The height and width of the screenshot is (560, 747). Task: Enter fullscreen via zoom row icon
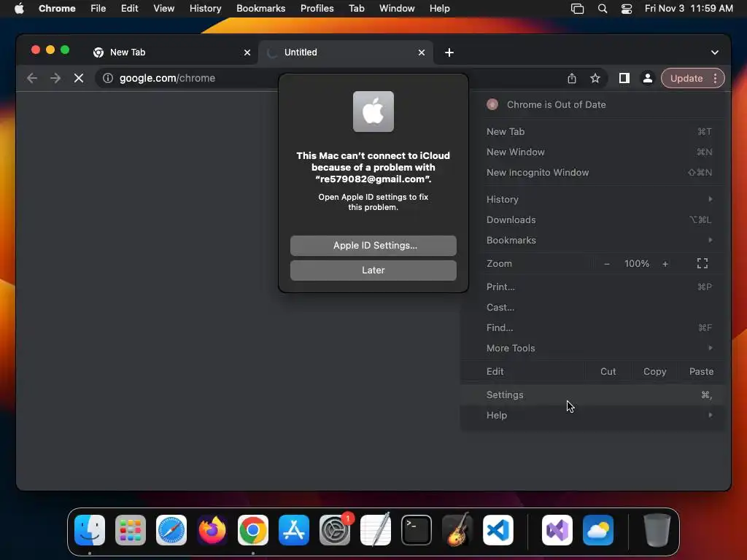[703, 263]
